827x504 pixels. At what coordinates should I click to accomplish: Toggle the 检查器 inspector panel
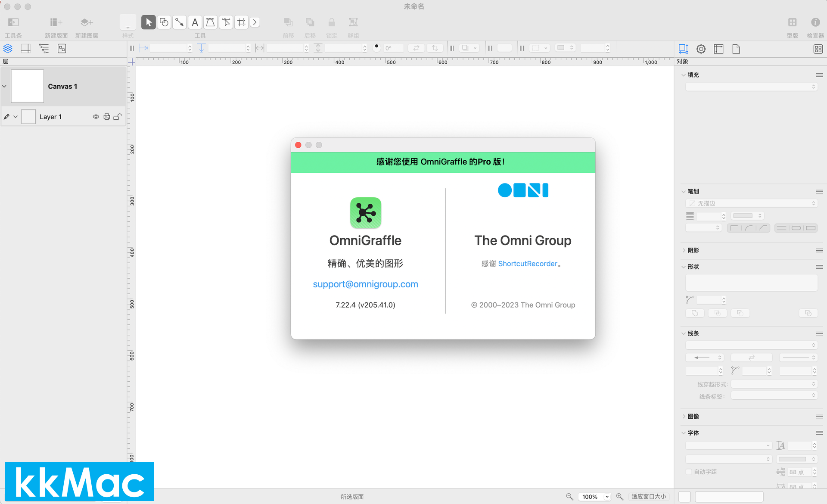[x=815, y=22]
